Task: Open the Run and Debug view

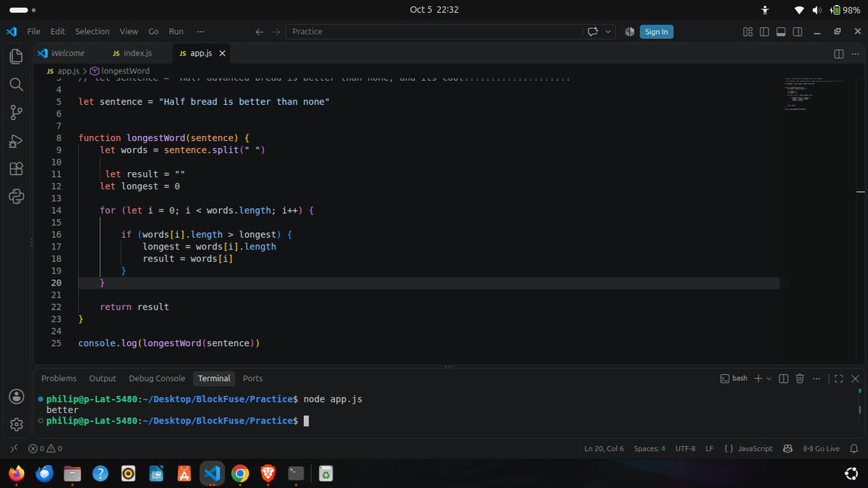Action: [x=16, y=141]
